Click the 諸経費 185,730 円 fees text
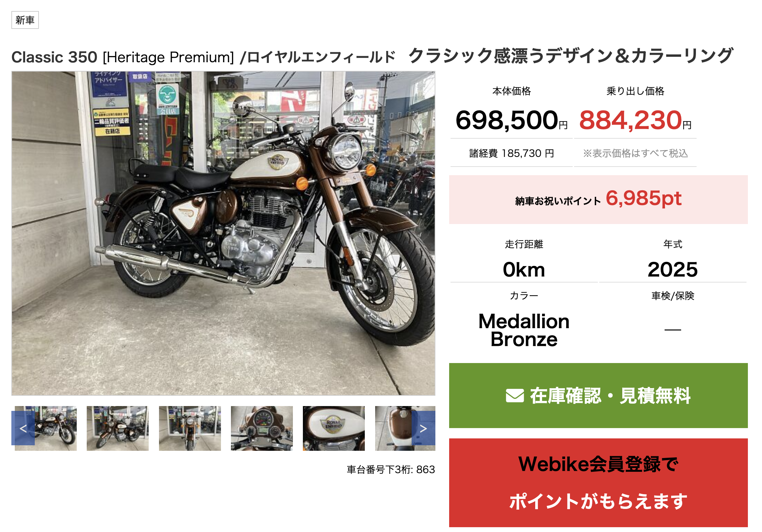Image resolution: width=762 pixels, height=532 pixels. click(512, 153)
